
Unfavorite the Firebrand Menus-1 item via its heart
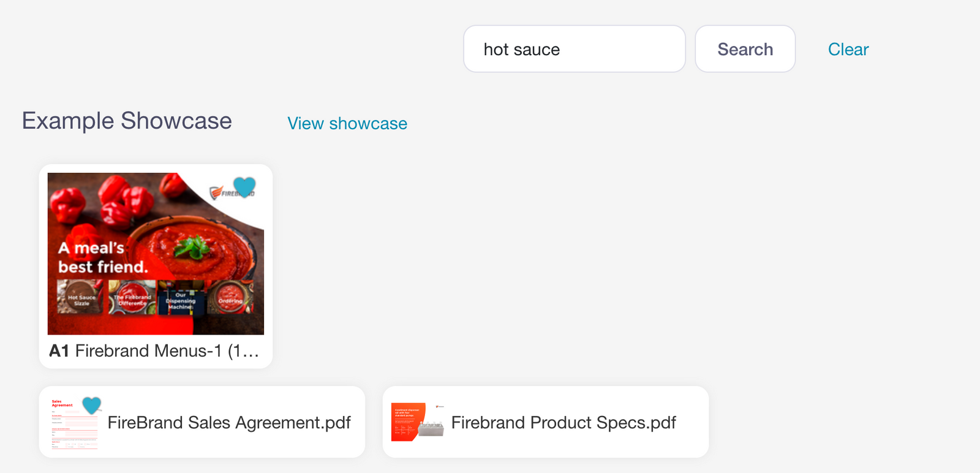tap(244, 188)
